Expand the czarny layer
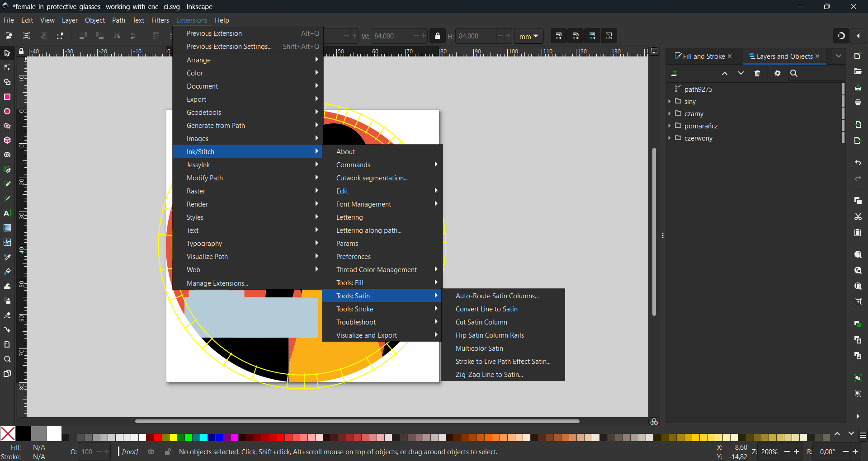 [670, 113]
